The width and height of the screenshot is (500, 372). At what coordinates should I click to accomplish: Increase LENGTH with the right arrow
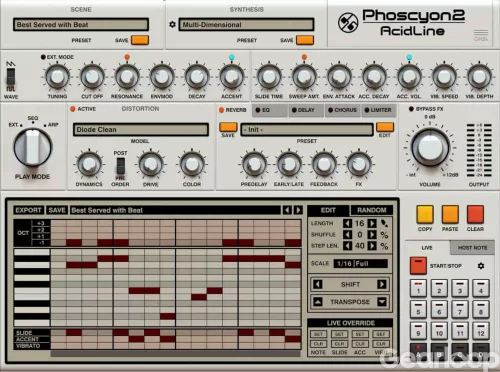(372, 223)
